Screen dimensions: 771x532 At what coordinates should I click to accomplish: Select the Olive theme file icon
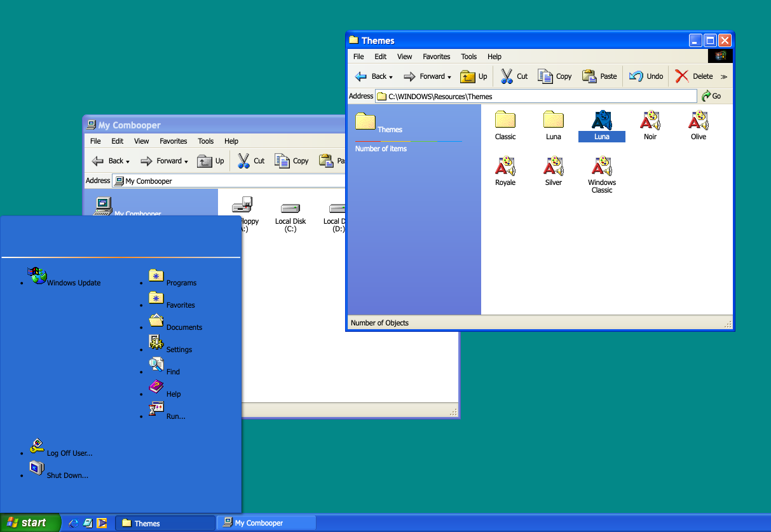[x=698, y=121]
